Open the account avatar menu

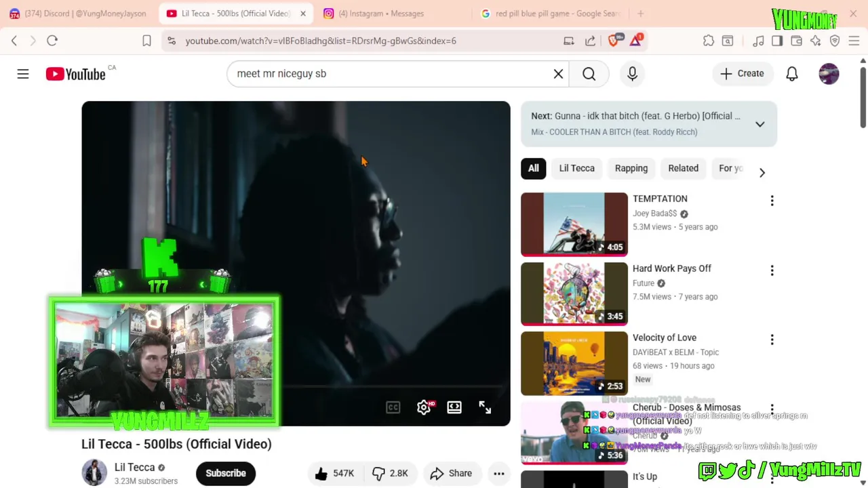point(829,74)
